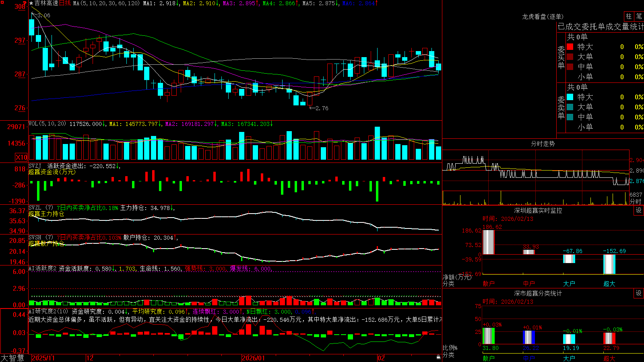644x362 pixels.
Task: Click the red 特大 buy-order color swatch
Action: 570,47
